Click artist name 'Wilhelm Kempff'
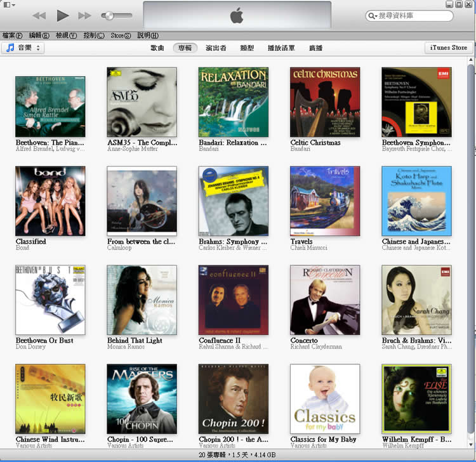The width and height of the screenshot is (476, 462). coord(403,445)
